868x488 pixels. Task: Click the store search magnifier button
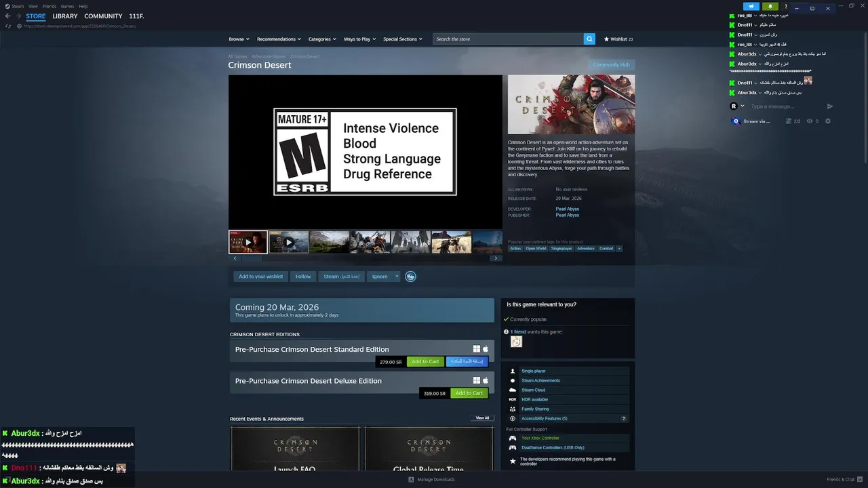point(589,39)
